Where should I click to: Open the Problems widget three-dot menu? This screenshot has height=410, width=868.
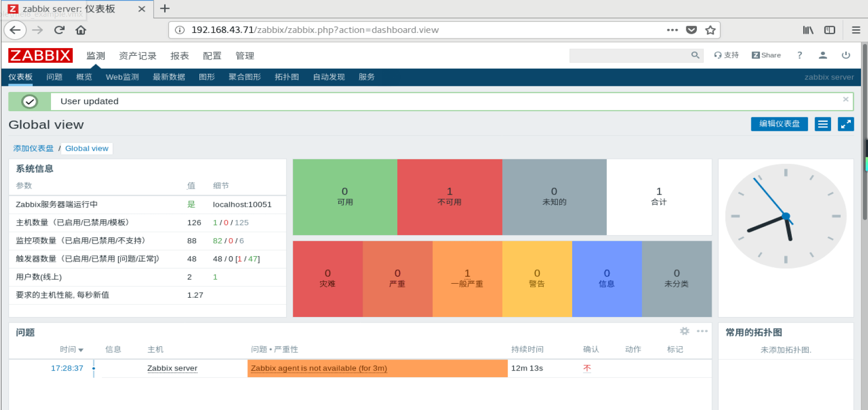pos(702,331)
